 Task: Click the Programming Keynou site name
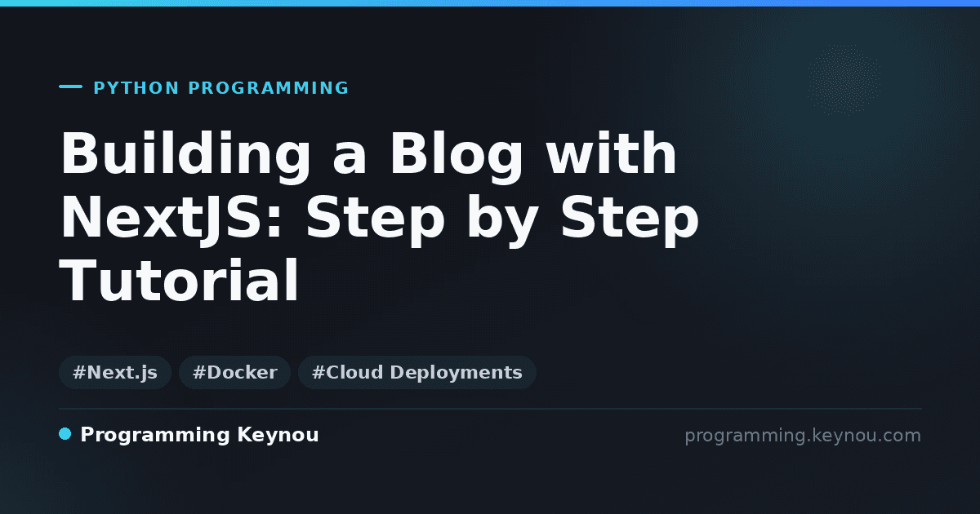pyautogui.click(x=199, y=435)
